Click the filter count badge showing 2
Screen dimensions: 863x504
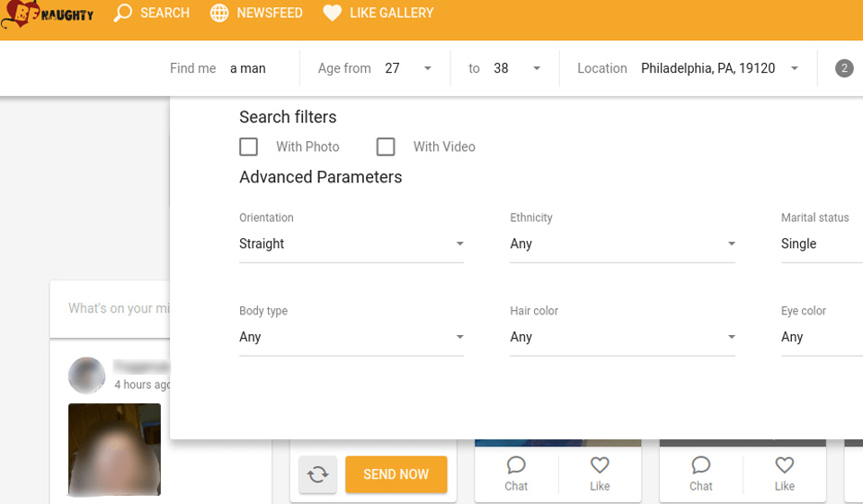pos(843,68)
